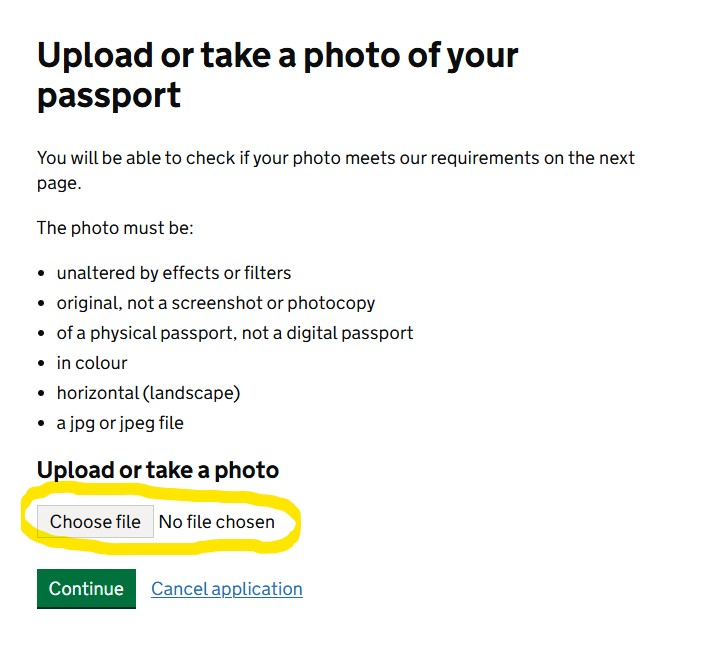Click the bullet before 'a jpg or jpeg file'
The height and width of the screenshot is (652, 722).
pyautogui.click(x=41, y=423)
